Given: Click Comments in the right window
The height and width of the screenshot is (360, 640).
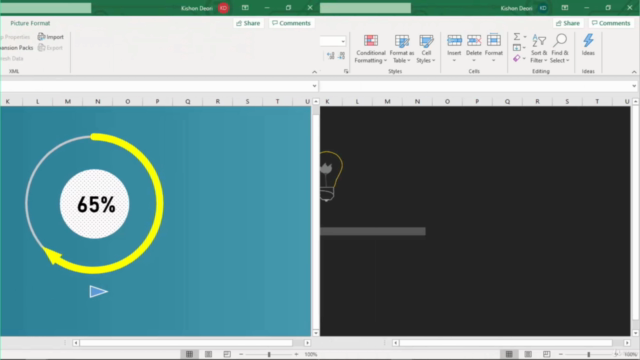Looking at the screenshot, I should [611, 23].
